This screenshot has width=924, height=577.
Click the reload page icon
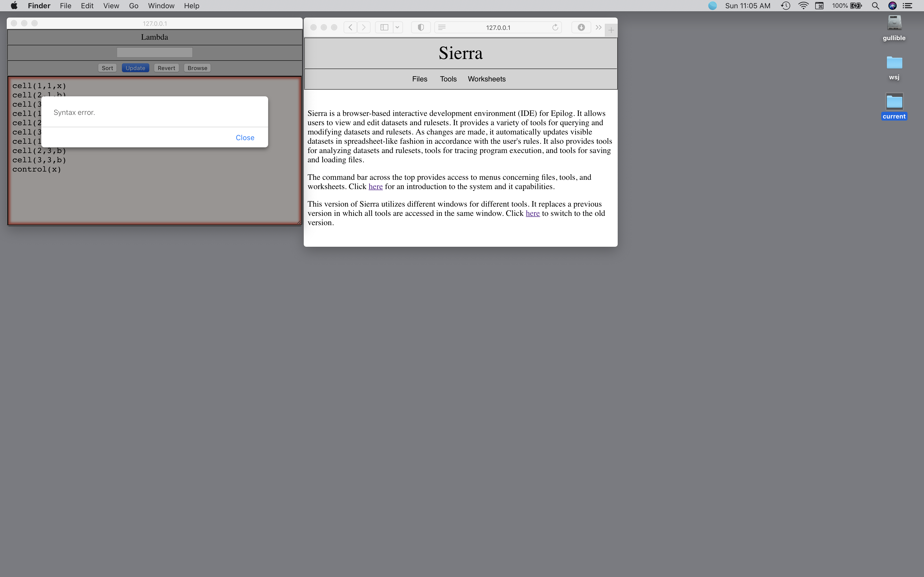coord(555,28)
